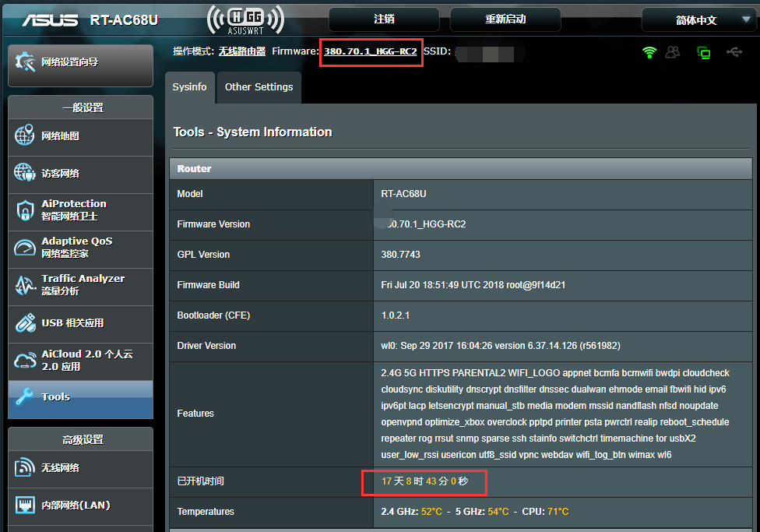
Task: Open Traffic Analyzer waveform icon
Action: pyautogui.click(x=25, y=284)
